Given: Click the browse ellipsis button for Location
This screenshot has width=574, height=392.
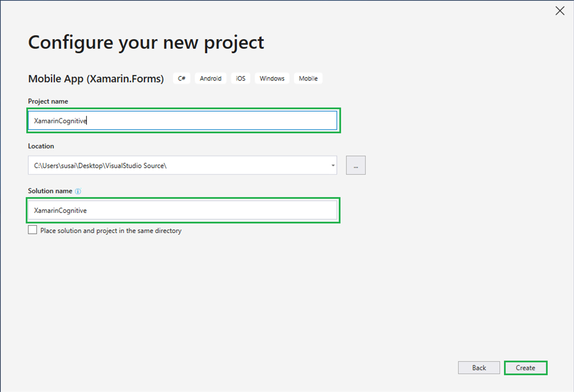Looking at the screenshot, I should point(355,165).
